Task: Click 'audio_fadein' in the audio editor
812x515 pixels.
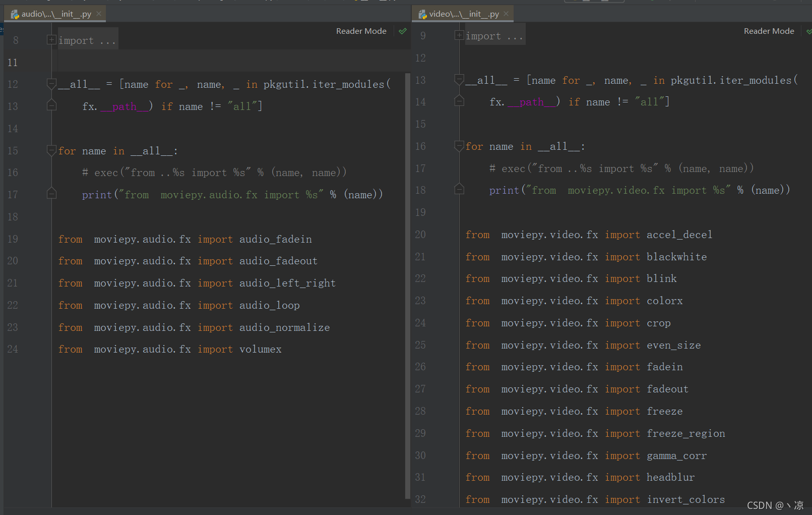Action: tap(276, 239)
